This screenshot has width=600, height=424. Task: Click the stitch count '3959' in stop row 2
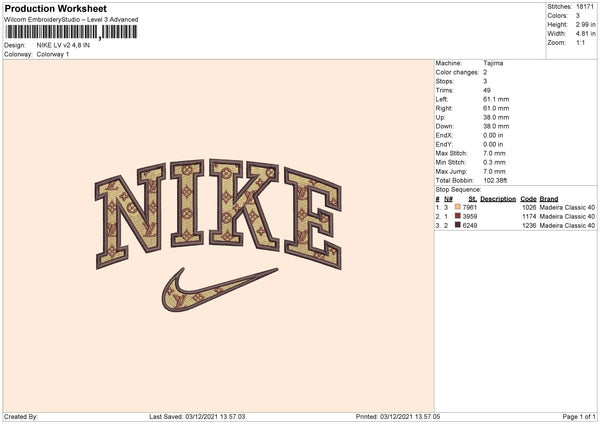pyautogui.click(x=470, y=217)
